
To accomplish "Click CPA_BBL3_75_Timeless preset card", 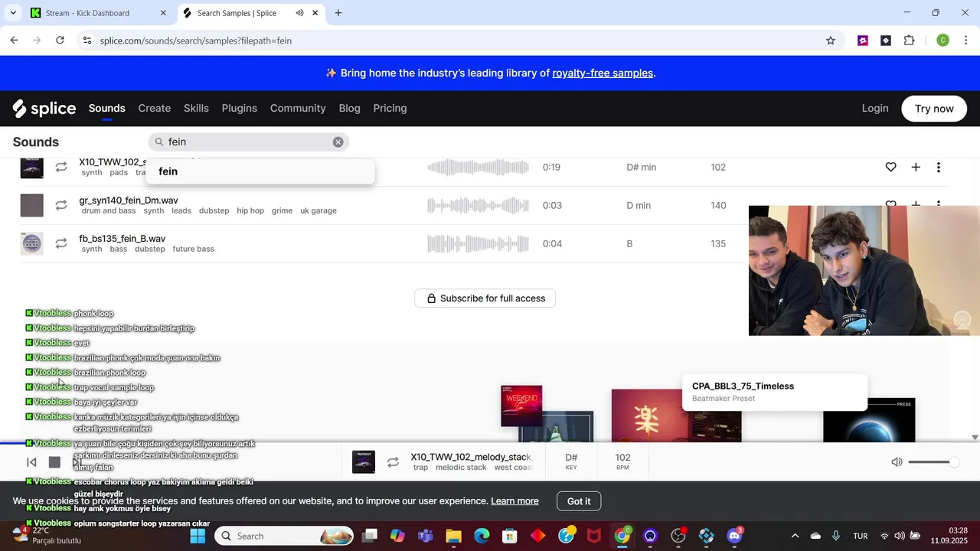I will [x=775, y=392].
